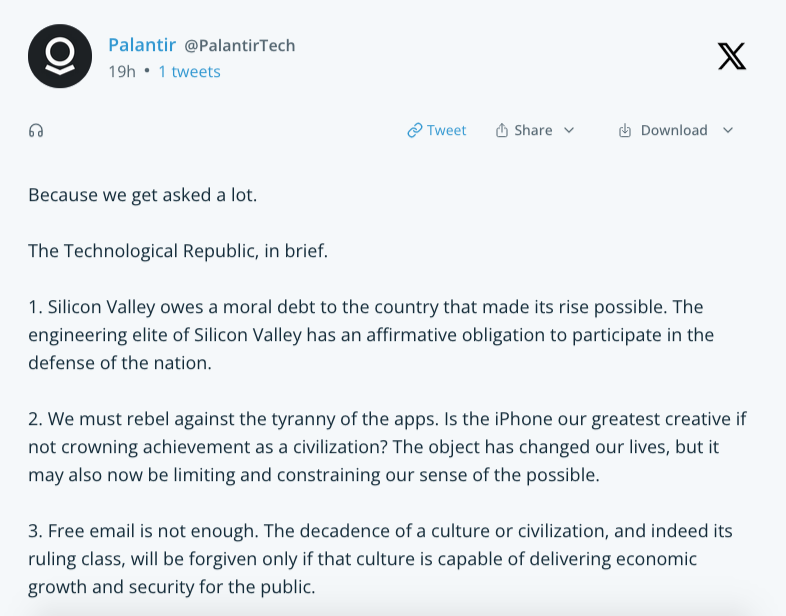The height and width of the screenshot is (616, 786).
Task: Expand the Download dropdown chevron
Action: tap(728, 130)
